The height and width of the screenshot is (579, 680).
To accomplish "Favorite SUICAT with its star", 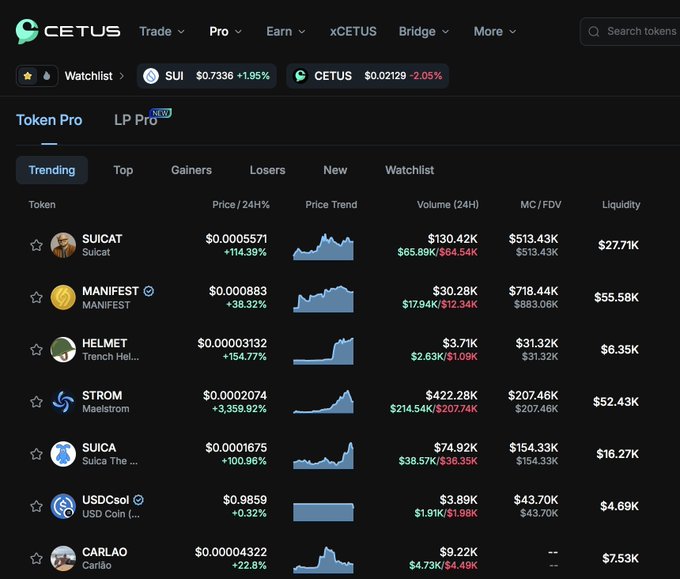I will point(36,245).
